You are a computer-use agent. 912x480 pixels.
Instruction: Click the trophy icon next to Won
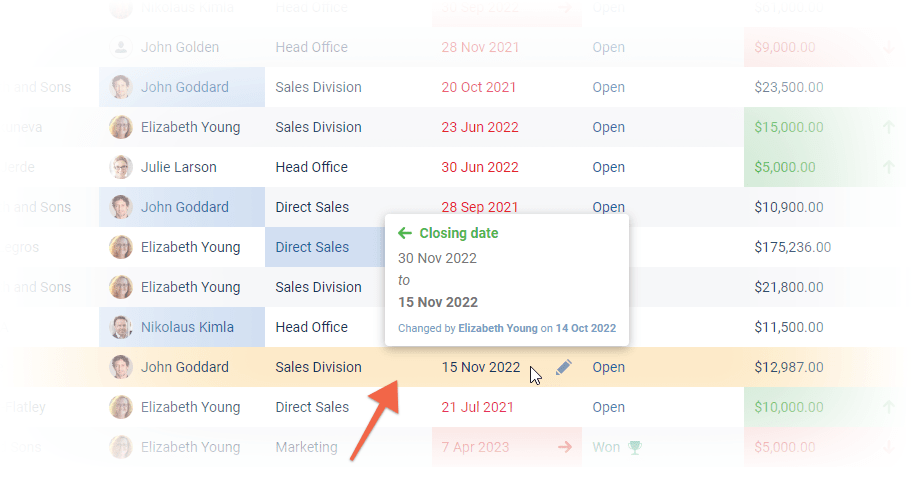pyautogui.click(x=634, y=447)
